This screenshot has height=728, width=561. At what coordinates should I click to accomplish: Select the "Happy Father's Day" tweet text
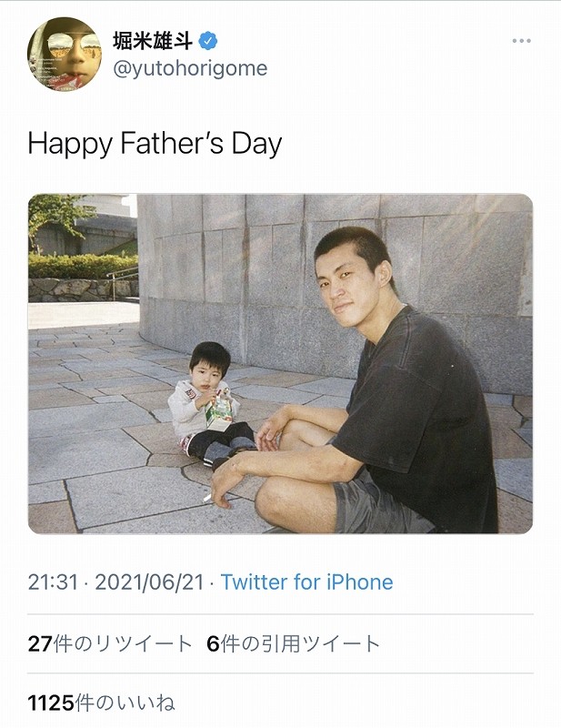coord(155,143)
